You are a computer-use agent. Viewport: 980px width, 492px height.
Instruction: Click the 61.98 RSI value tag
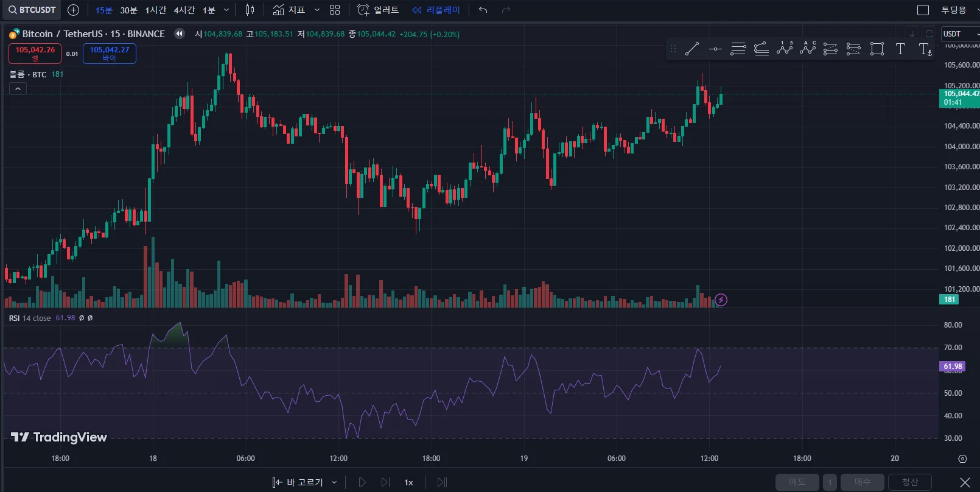(953, 367)
